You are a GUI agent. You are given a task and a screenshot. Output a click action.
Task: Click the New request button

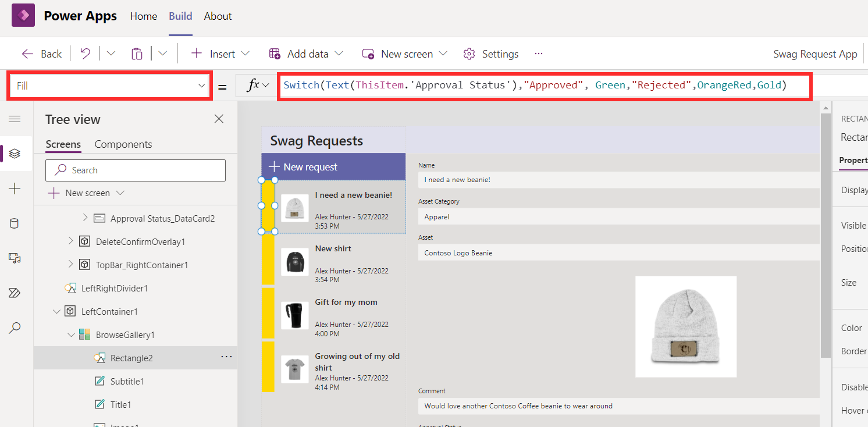tap(333, 166)
